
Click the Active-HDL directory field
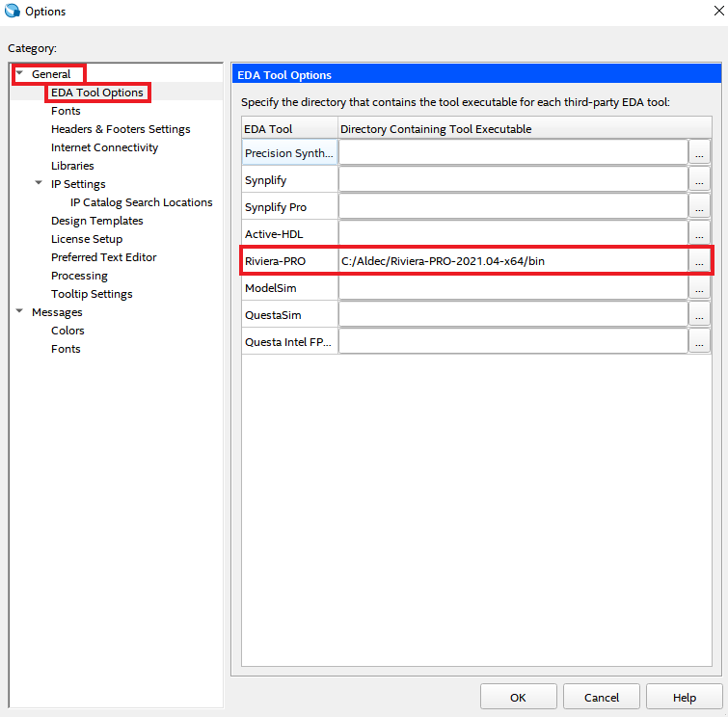(513, 233)
